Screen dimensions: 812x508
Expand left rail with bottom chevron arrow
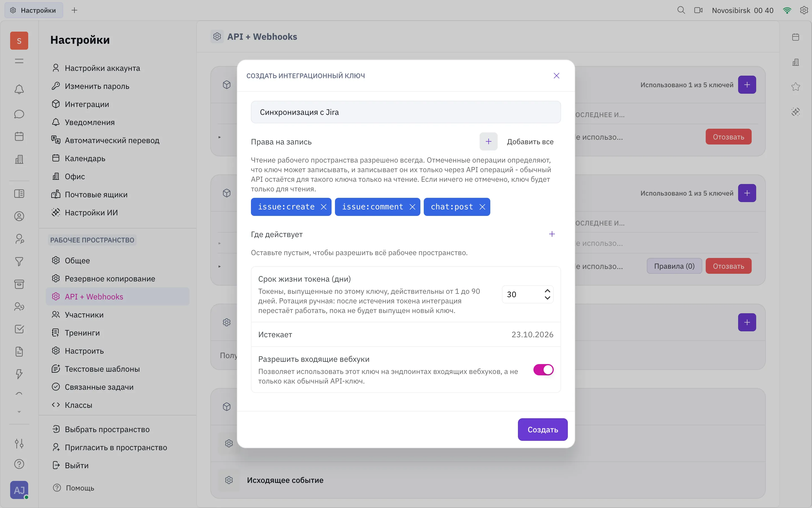tap(19, 411)
